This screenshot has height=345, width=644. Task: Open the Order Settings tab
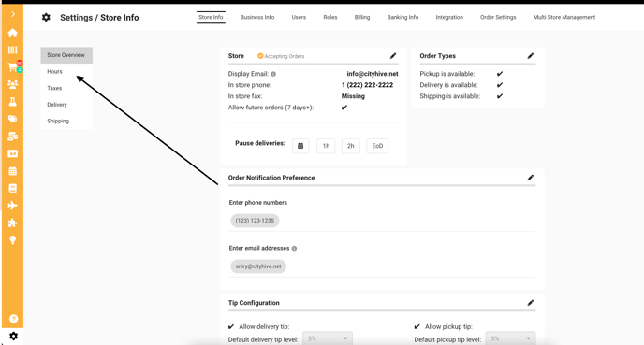pos(498,17)
